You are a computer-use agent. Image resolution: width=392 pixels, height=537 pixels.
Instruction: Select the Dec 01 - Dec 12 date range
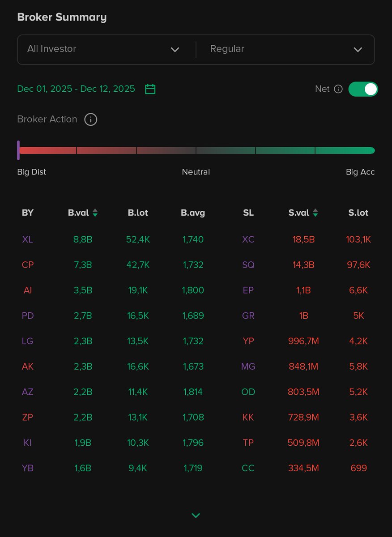76,89
